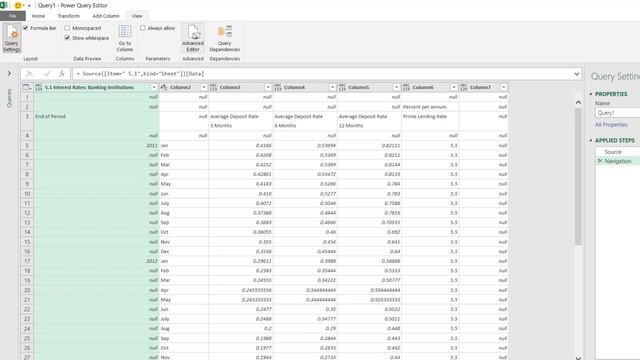Open filter dropdown for Column3
640x360 pixels.
[268, 87]
